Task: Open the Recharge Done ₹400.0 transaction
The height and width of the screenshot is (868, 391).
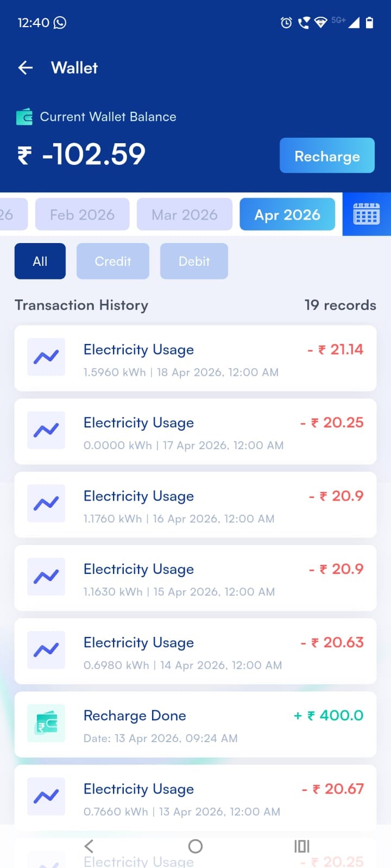Action: pos(195,724)
